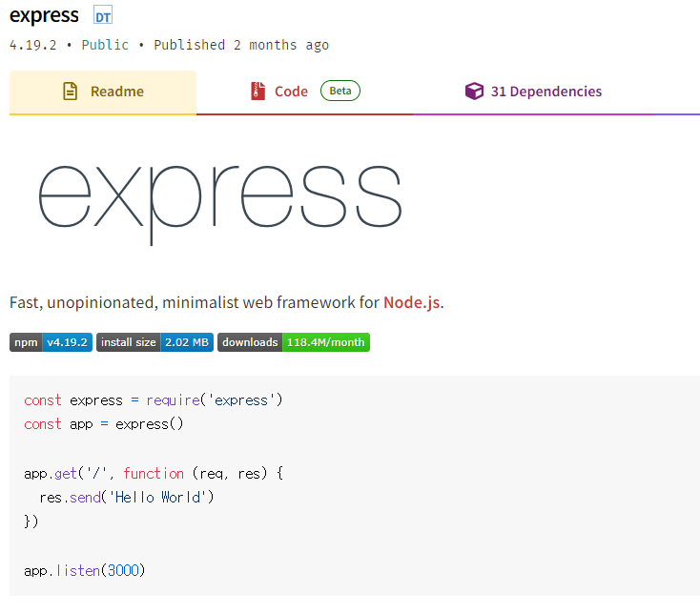
Task: Switch to the Code tab
Action: pos(304,92)
